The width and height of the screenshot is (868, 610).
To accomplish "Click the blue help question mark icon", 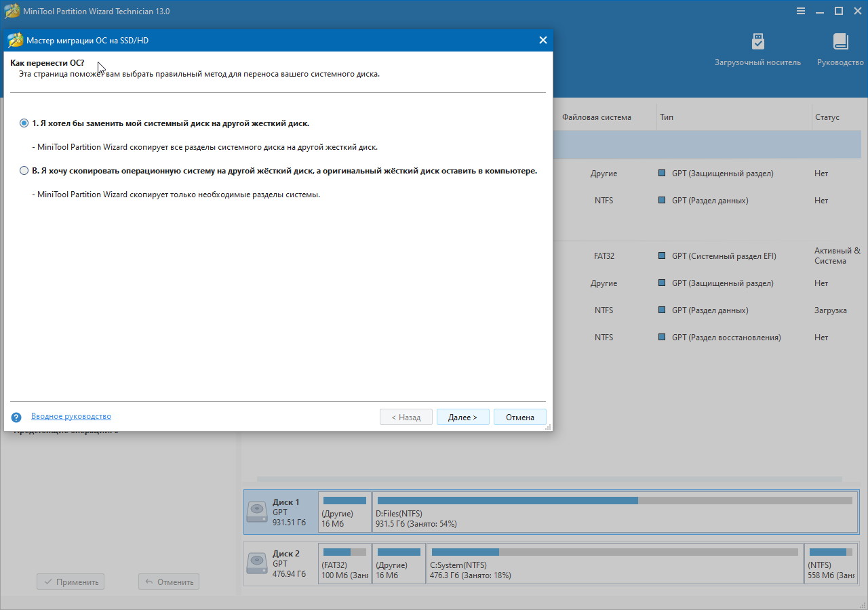I will pos(16,418).
